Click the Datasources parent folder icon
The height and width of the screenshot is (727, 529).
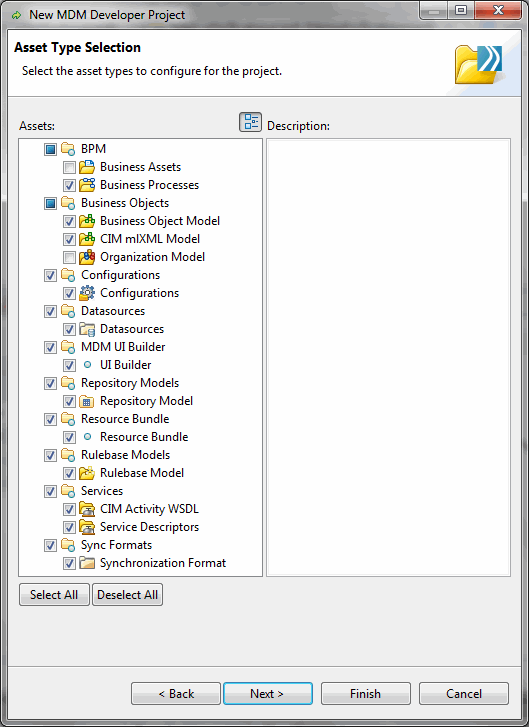[68, 311]
